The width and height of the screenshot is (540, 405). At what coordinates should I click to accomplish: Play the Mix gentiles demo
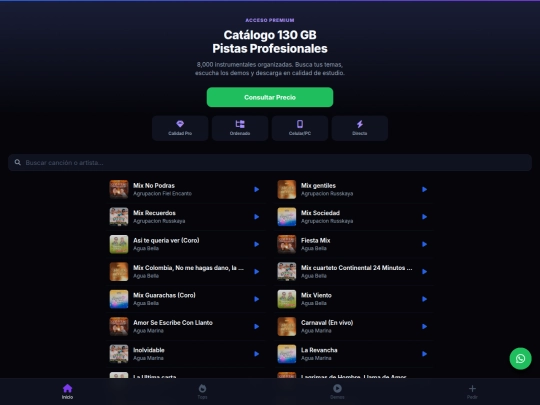[x=424, y=189]
